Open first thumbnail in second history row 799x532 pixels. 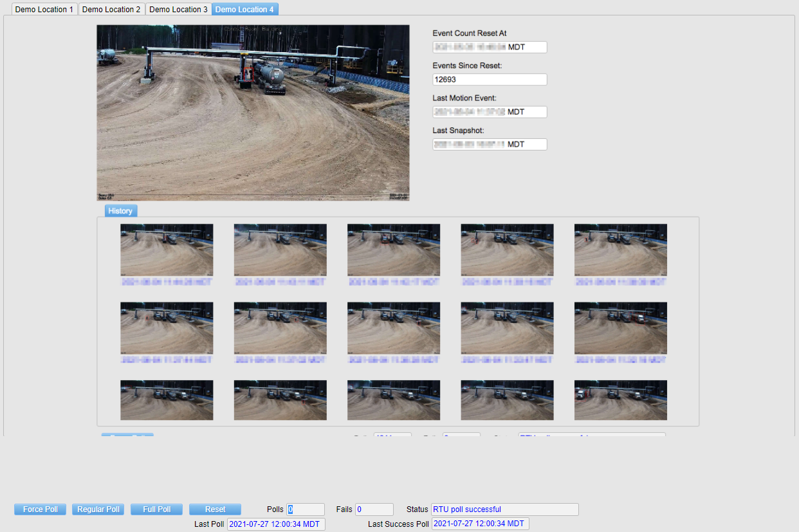pos(167,328)
